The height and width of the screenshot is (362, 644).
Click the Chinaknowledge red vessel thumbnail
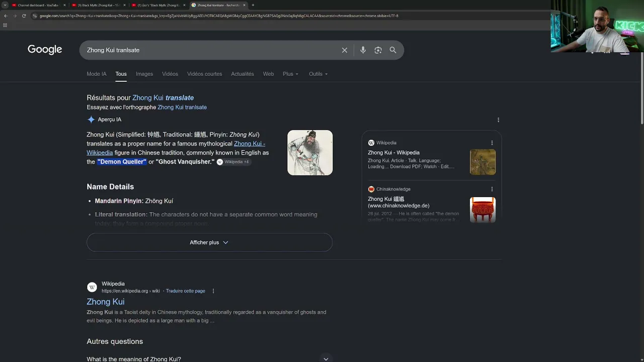483,210
